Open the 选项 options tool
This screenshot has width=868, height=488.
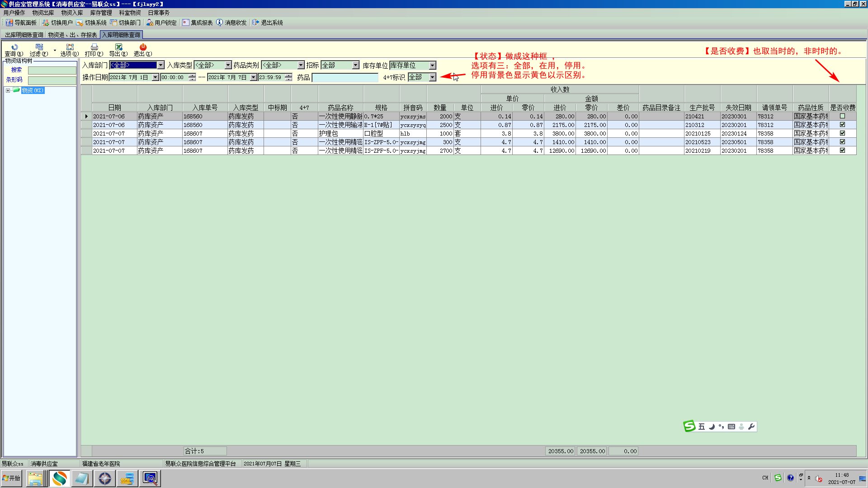pos(70,47)
